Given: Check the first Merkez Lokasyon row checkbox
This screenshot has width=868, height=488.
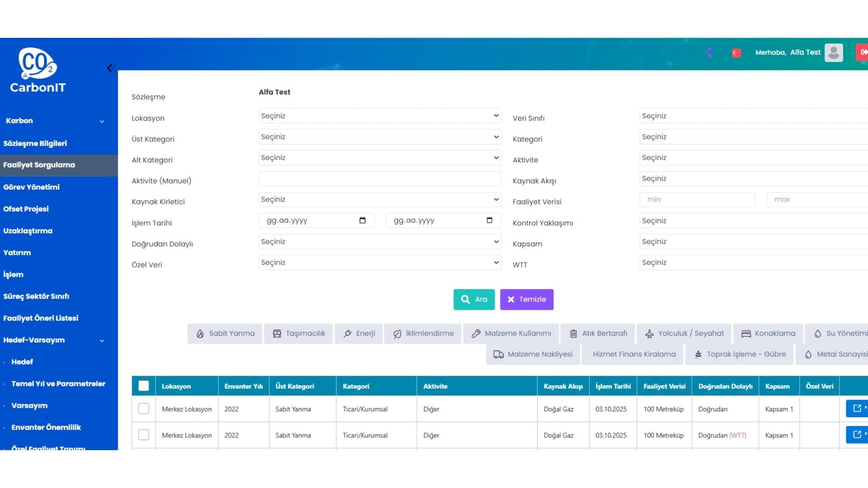Looking at the screenshot, I should (x=144, y=409).
